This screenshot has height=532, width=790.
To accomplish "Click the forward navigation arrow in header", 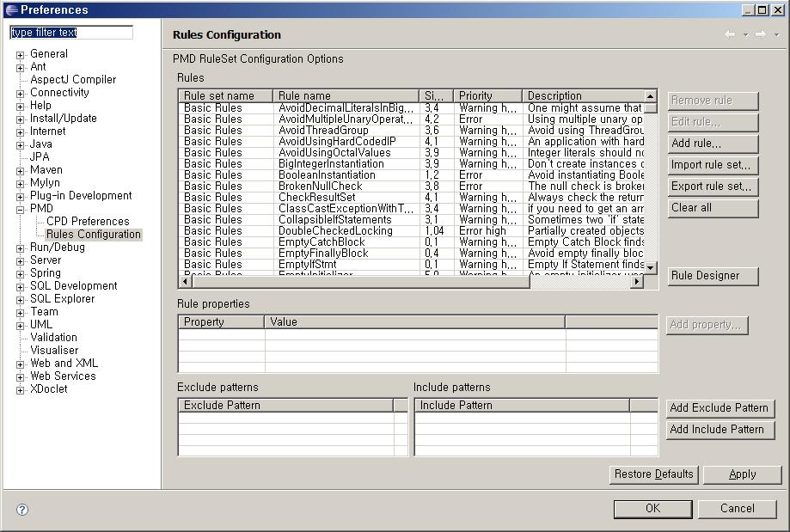I will (x=761, y=34).
